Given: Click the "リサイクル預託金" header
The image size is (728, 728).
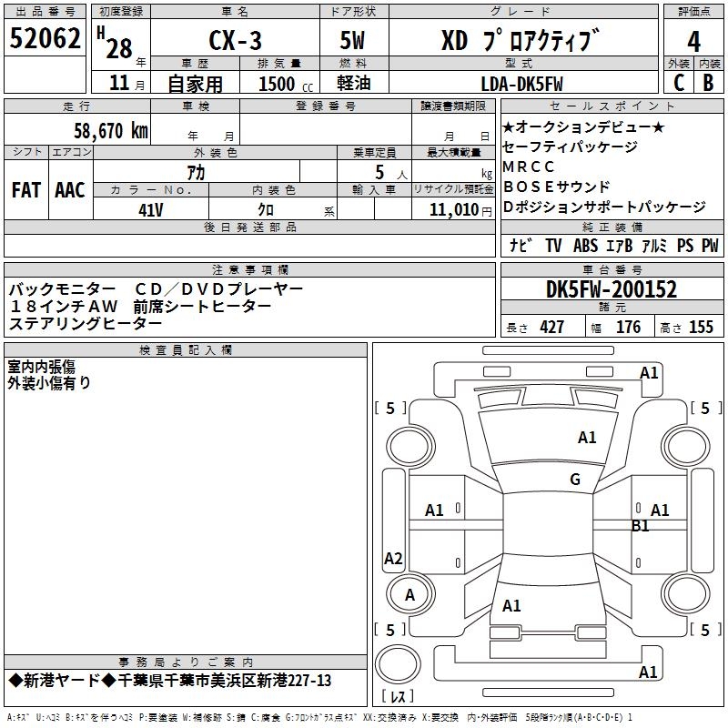Looking at the screenshot, I should 453,189.
